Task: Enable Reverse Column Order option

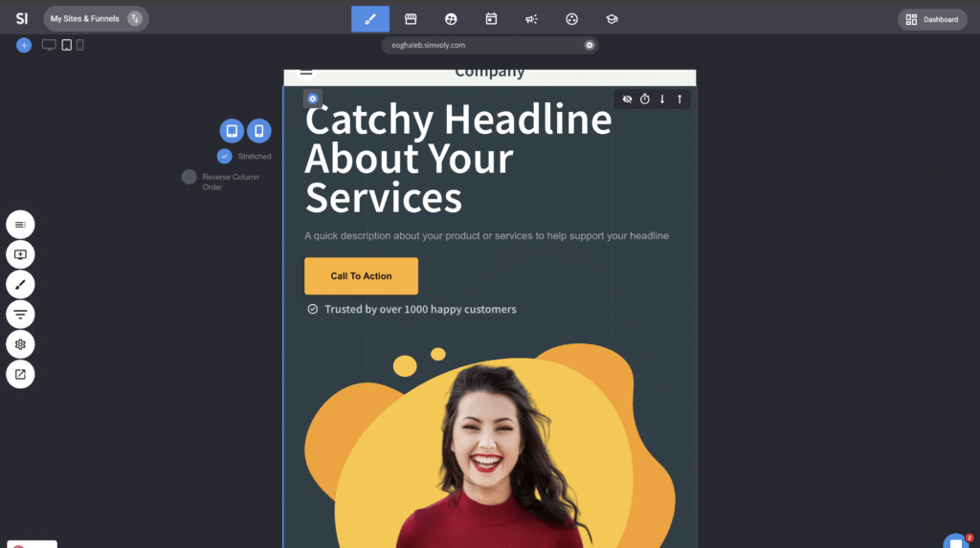Action: 189,177
